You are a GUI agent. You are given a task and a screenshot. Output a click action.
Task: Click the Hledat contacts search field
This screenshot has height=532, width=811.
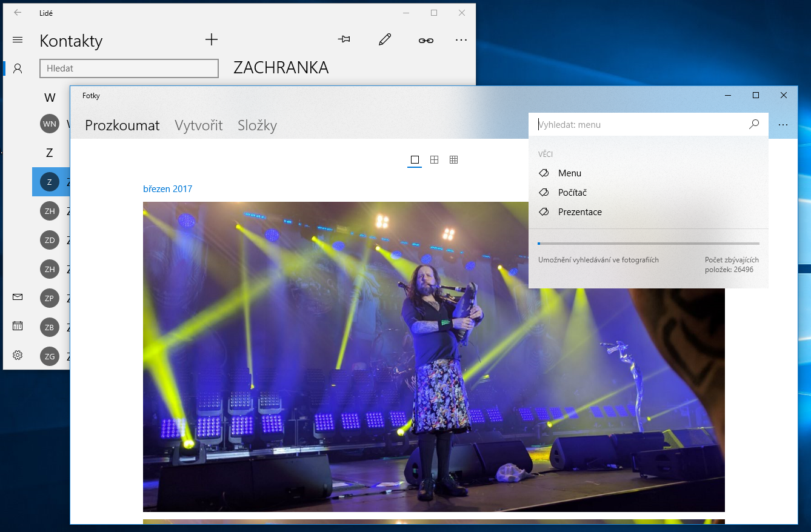(x=128, y=68)
